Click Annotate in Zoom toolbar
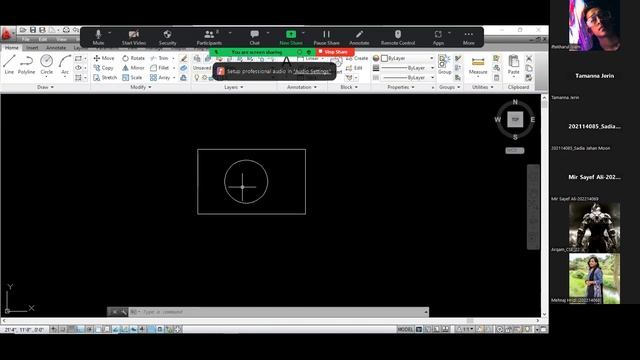The width and height of the screenshot is (640, 360). pos(359,37)
